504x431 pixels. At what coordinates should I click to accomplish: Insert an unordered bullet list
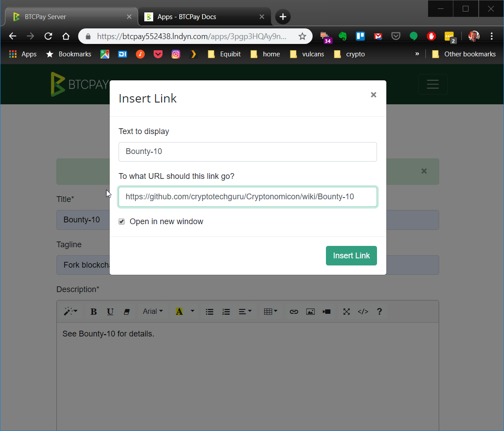(x=209, y=311)
